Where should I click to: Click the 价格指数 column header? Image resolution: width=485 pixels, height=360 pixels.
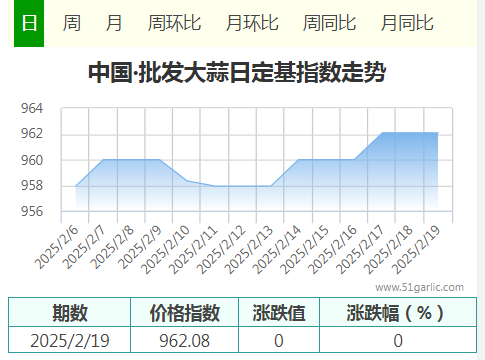pyautogui.click(x=185, y=313)
